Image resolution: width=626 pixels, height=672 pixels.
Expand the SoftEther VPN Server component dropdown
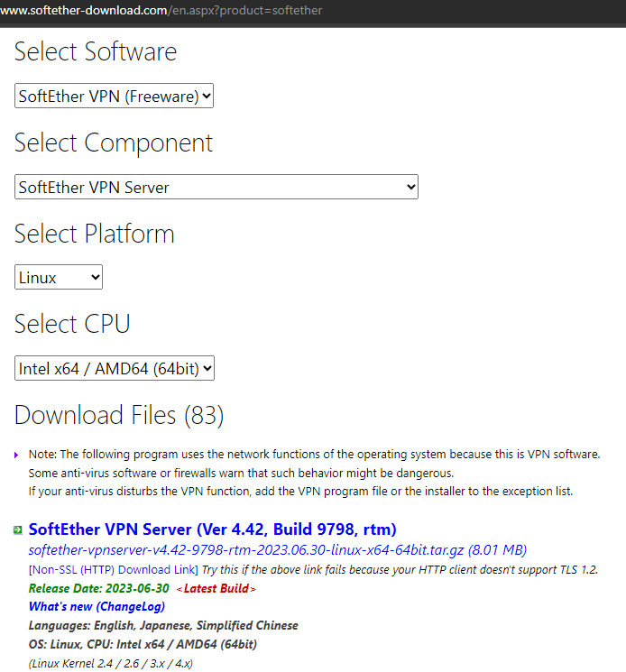point(216,188)
